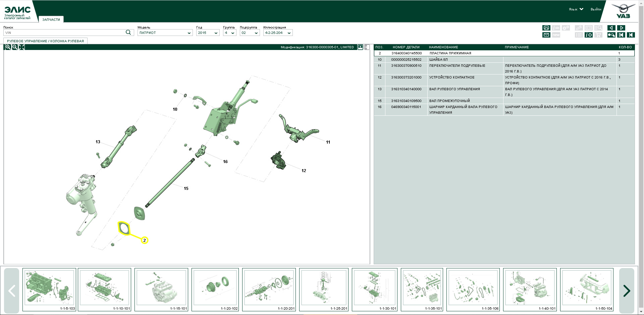
Task: Open the Группа dropdown showing 4
Action: [230, 33]
